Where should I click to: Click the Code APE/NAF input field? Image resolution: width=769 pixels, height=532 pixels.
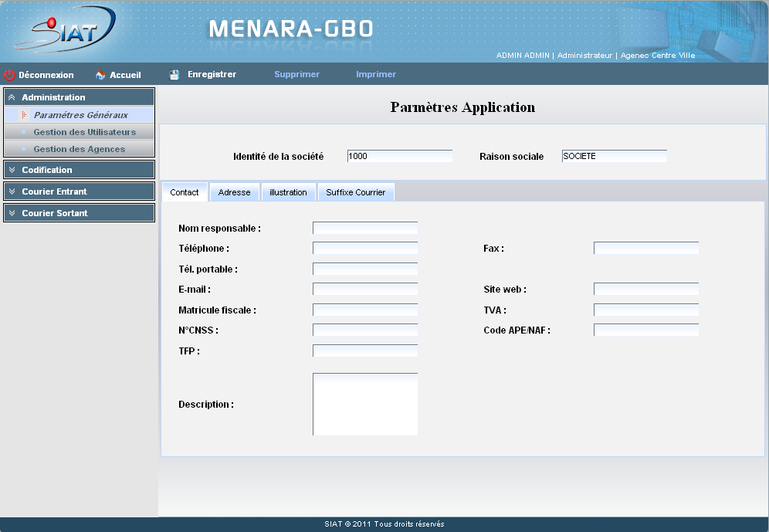click(x=646, y=330)
